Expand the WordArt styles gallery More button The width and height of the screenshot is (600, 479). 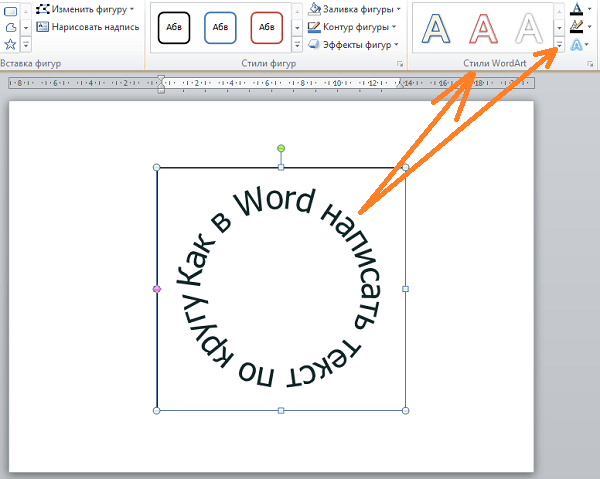pyautogui.click(x=559, y=45)
